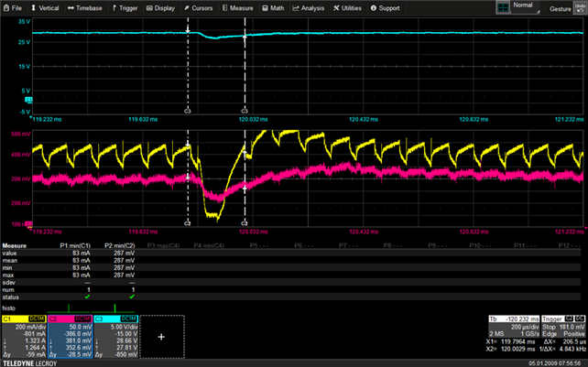This screenshot has width=588, height=367.
Task: Open the Math menu
Action: [x=273, y=8]
